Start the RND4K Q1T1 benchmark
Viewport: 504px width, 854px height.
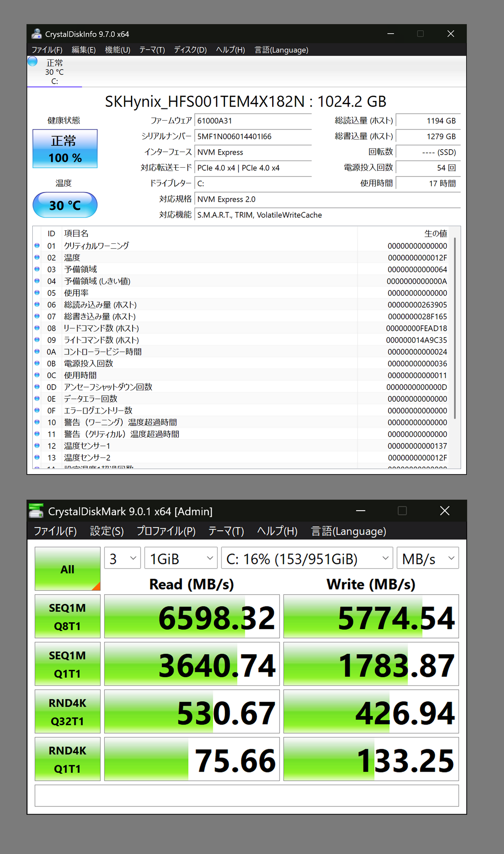pyautogui.click(x=68, y=759)
